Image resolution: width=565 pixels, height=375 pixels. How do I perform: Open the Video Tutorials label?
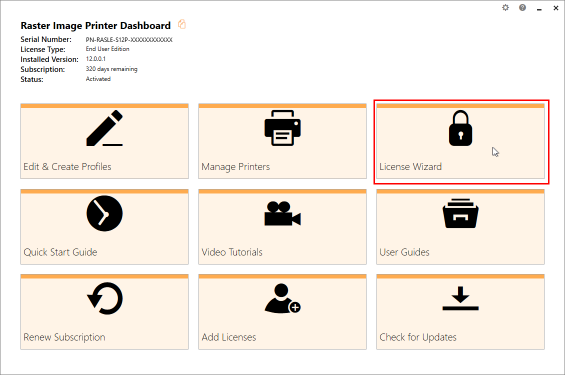(x=232, y=252)
